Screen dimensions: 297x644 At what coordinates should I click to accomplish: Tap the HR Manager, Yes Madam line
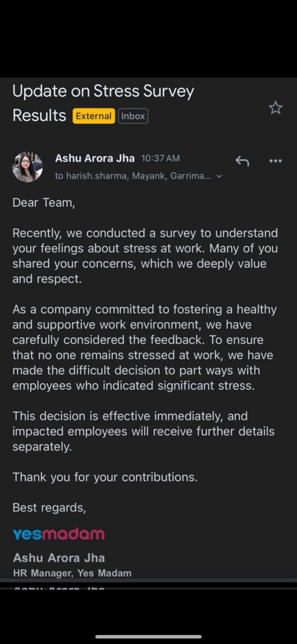[x=72, y=573]
